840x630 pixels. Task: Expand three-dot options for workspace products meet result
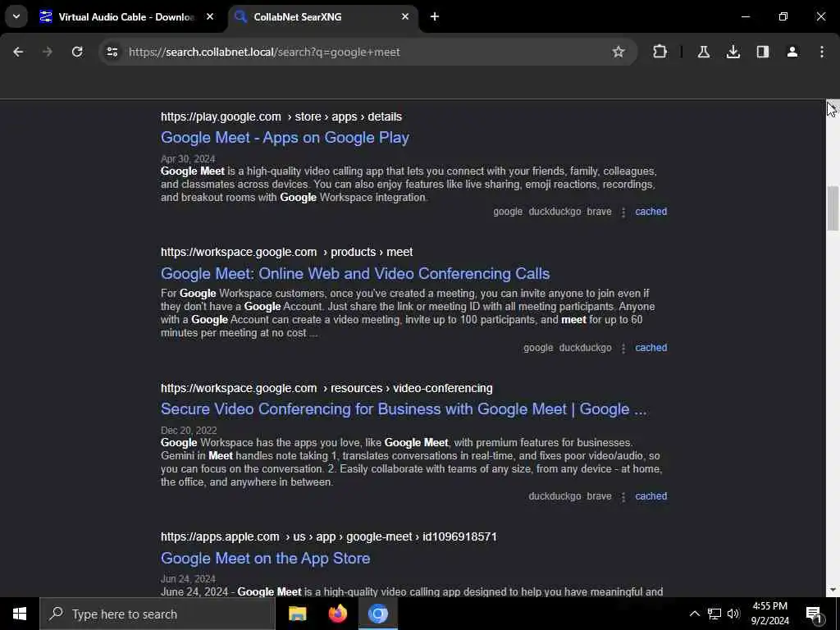(x=623, y=348)
